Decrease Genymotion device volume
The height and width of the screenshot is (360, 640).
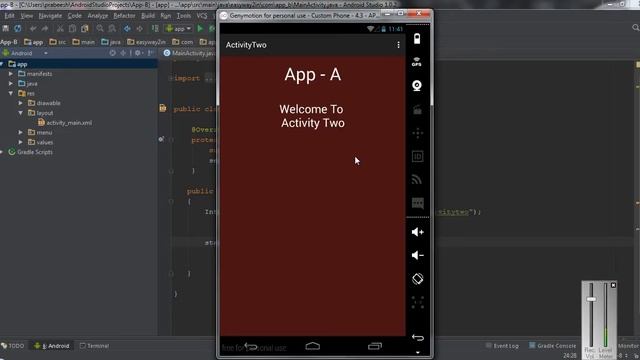pyautogui.click(x=417, y=255)
